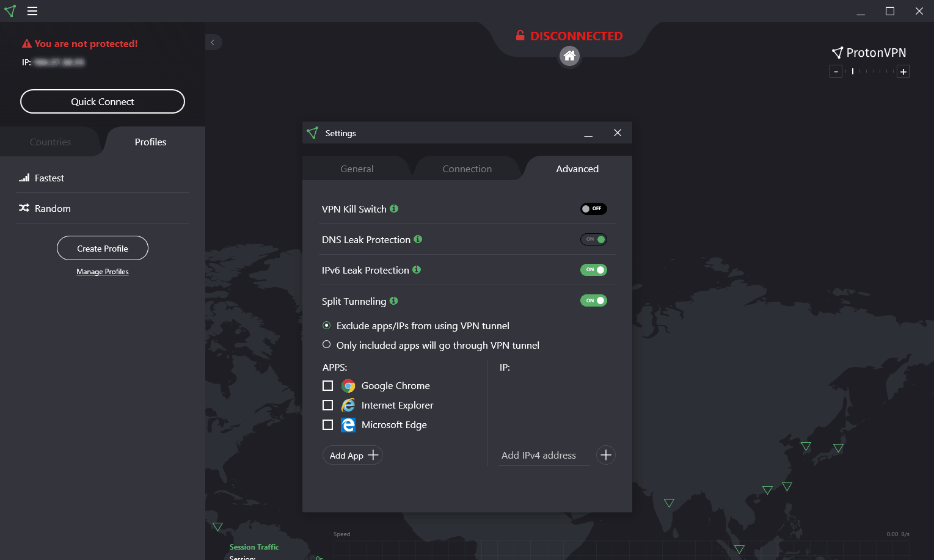Close the Settings dialog

point(618,133)
